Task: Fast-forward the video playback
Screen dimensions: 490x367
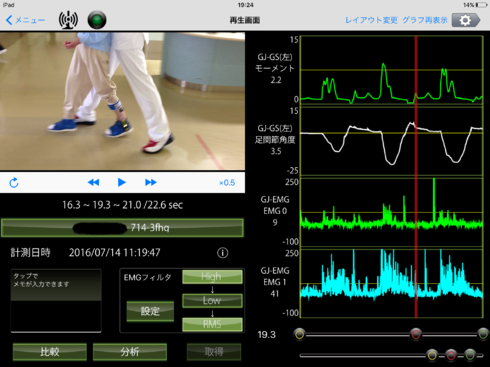Action: [x=151, y=182]
